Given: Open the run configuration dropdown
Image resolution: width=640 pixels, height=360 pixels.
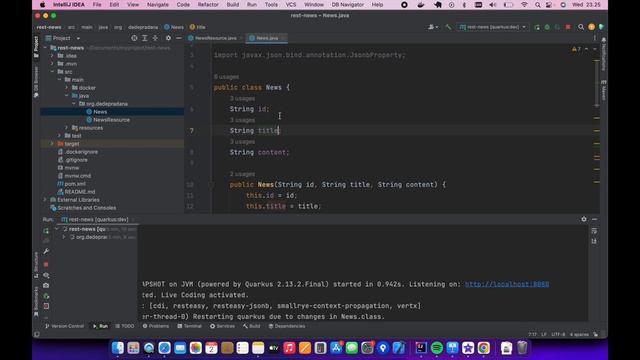Looking at the screenshot, I should pos(493,27).
